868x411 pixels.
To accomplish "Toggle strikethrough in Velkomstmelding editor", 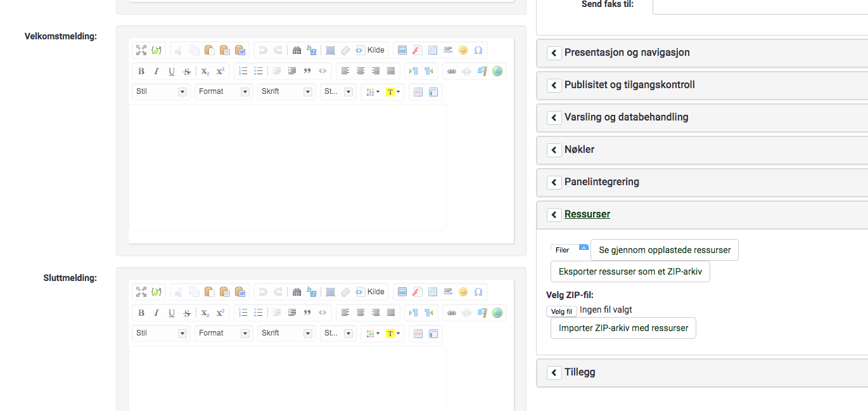I will pyautogui.click(x=187, y=71).
